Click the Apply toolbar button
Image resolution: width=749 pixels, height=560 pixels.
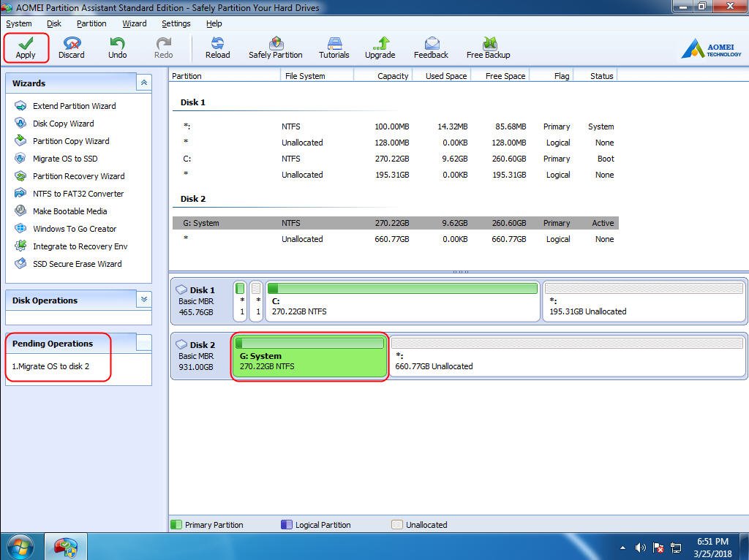click(26, 48)
